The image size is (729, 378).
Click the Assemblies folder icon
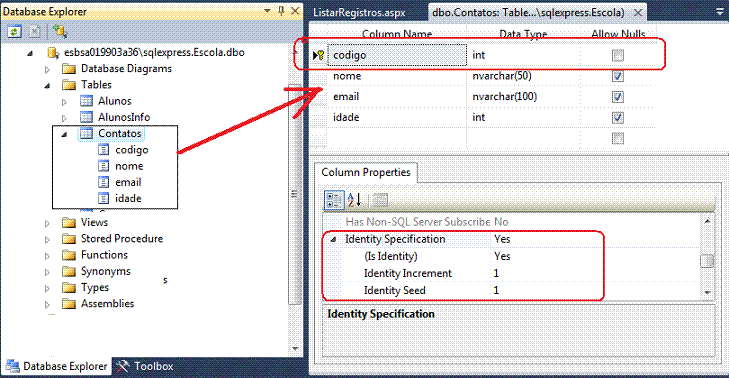(x=69, y=304)
